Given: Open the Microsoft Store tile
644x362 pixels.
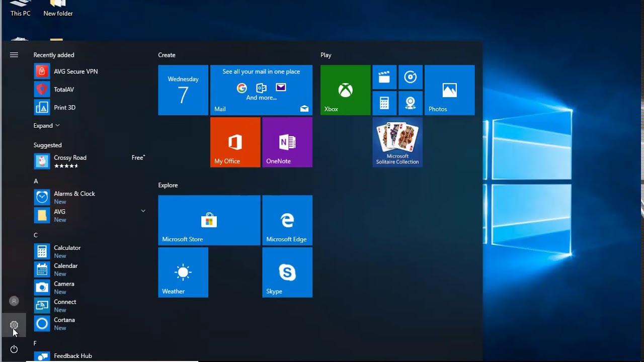Looking at the screenshot, I should tap(209, 220).
